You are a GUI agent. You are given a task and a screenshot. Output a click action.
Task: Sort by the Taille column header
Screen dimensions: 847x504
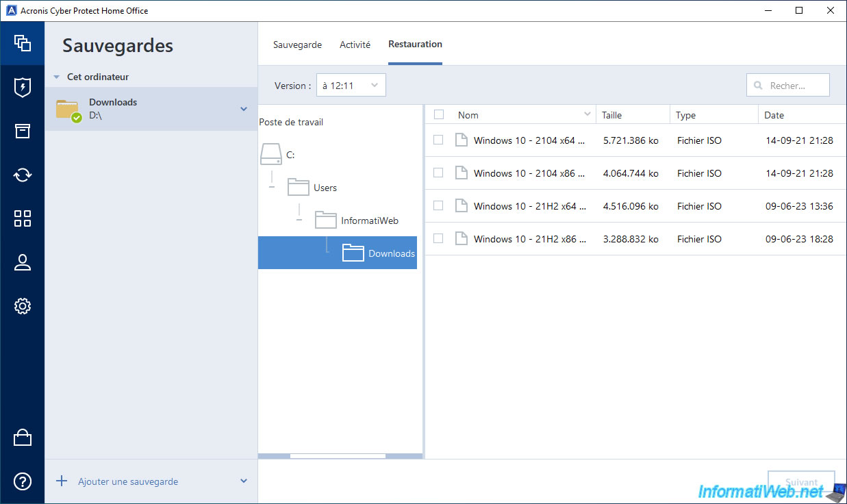click(633, 115)
